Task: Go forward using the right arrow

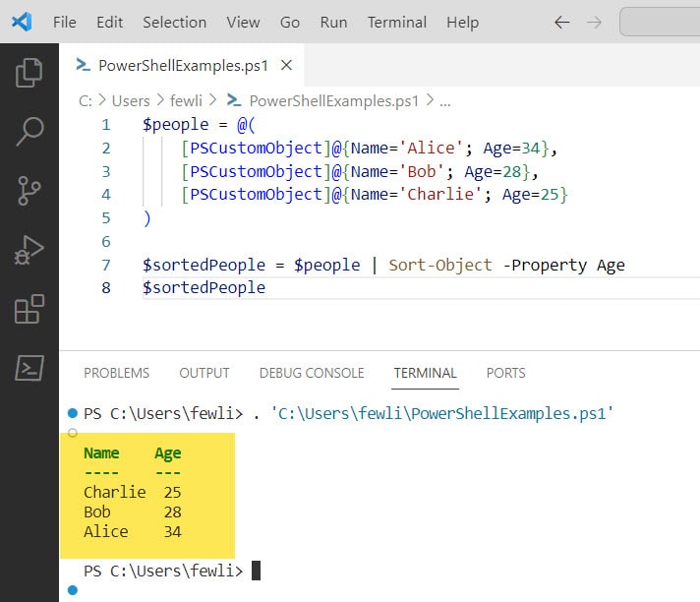Action: coord(594,23)
